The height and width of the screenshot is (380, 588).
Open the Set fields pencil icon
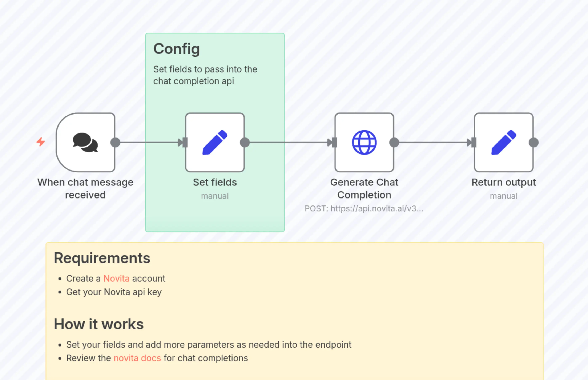(215, 142)
